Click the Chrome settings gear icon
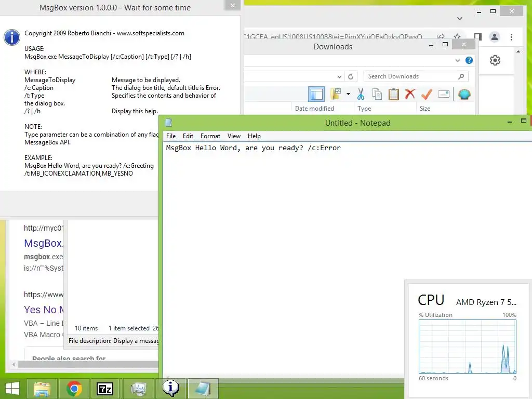 click(495, 60)
